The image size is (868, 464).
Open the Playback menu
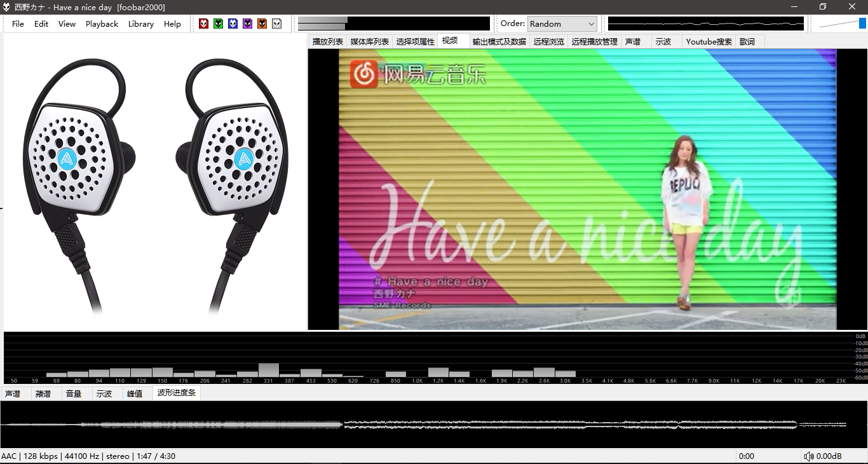pos(102,24)
